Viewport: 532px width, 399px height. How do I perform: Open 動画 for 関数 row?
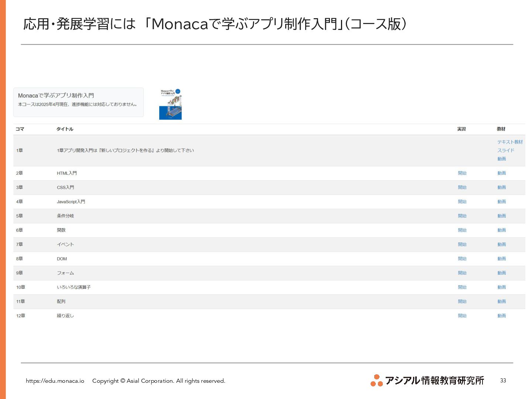[x=501, y=230]
